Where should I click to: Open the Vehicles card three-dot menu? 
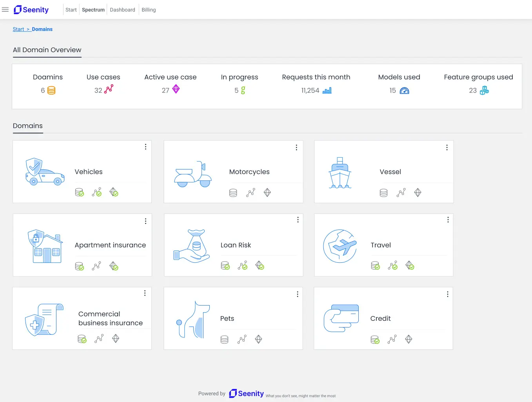pyautogui.click(x=145, y=147)
